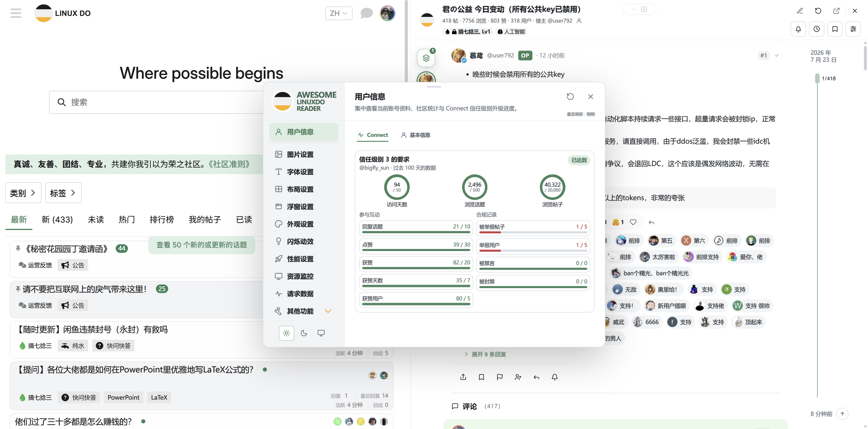
Task: Switch to 我的帖子 tab
Action: 205,220
